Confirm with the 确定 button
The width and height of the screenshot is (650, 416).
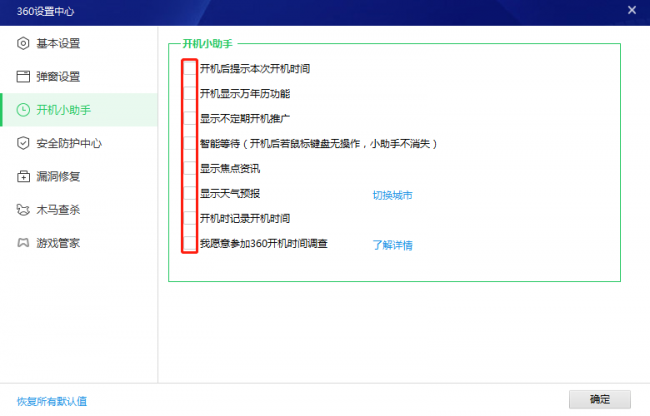tap(600, 399)
